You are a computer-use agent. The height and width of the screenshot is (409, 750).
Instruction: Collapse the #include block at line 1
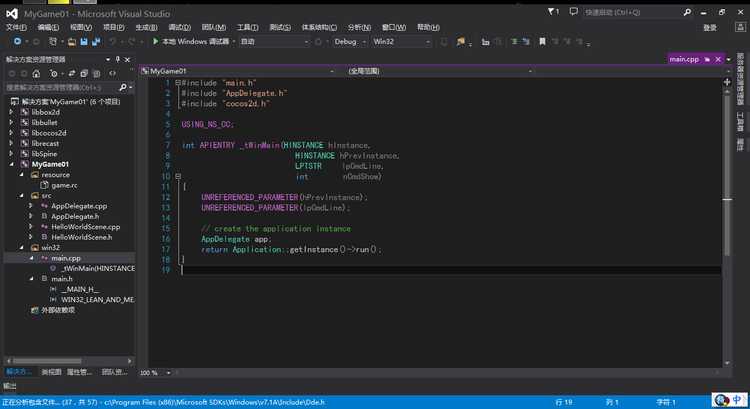coord(177,83)
